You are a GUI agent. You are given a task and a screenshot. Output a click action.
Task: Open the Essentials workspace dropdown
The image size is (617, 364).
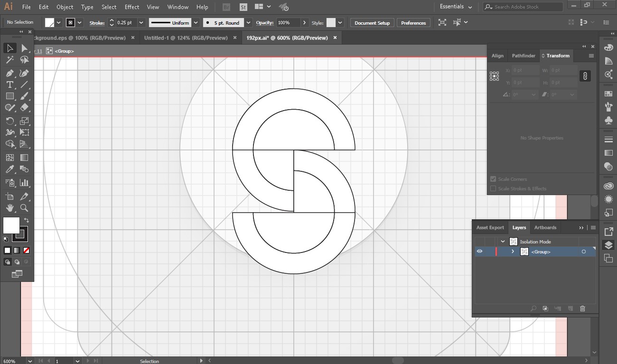click(456, 7)
